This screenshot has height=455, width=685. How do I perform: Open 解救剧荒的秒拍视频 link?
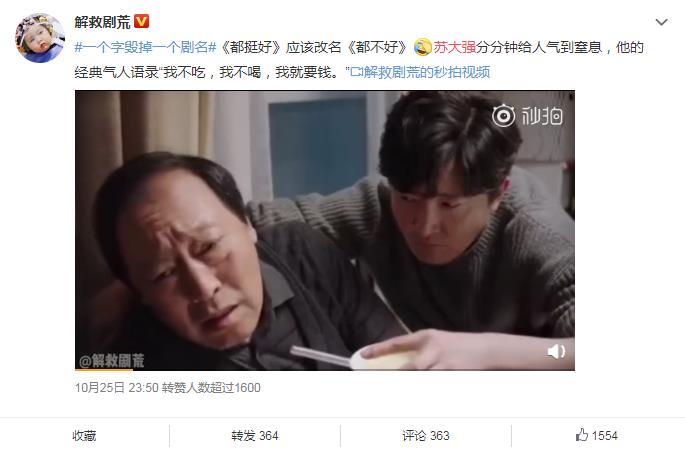coord(427,72)
